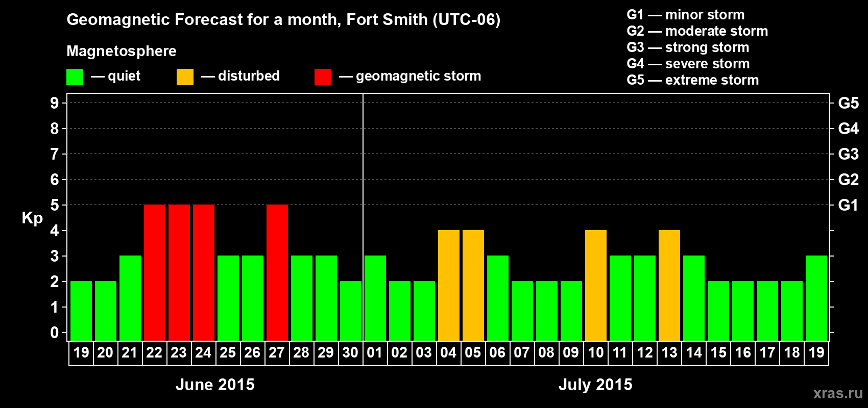This screenshot has width=868, height=408.
Task: Click the July 01 date cell
Action: [x=375, y=353]
